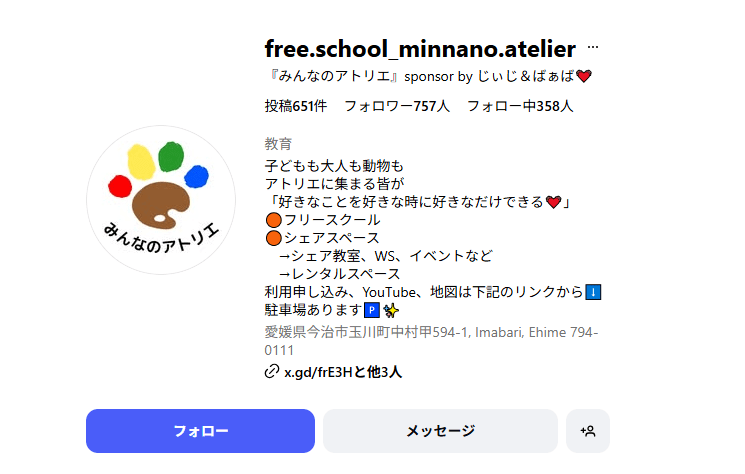The width and height of the screenshot is (745, 474).
Task: Click the red heart emoji after じぃじ＆ばぁば
Action: click(x=585, y=76)
